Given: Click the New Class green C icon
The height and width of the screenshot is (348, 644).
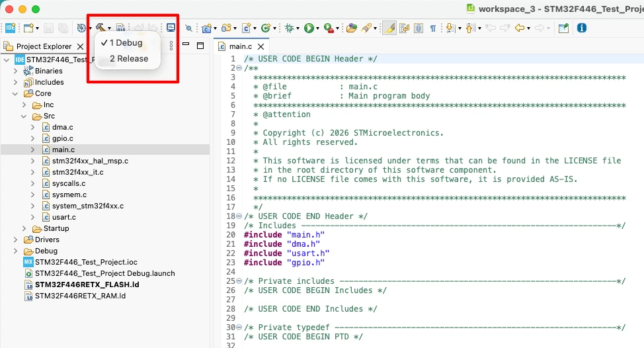Looking at the screenshot, I should (x=266, y=28).
